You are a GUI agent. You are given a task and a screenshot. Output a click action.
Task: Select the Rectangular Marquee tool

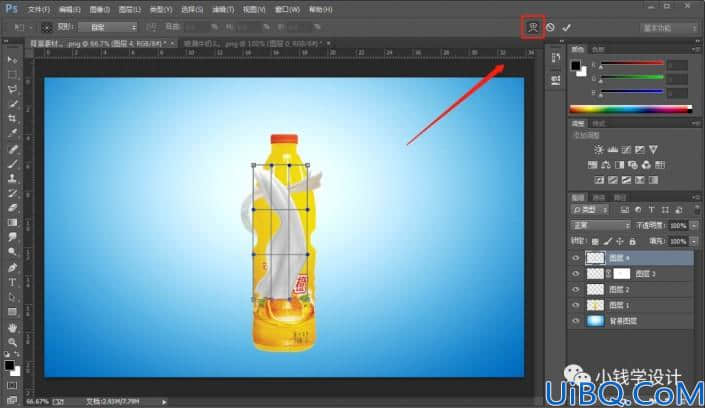pyautogui.click(x=12, y=75)
